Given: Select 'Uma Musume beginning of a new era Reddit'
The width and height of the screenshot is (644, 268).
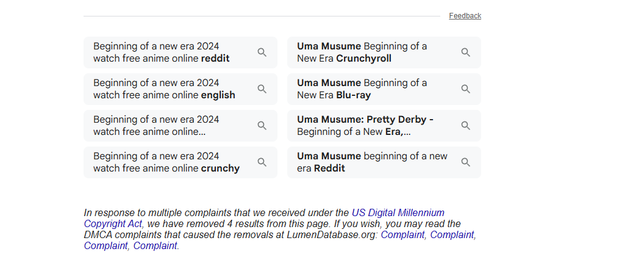Looking at the screenshot, I should pos(384,162).
